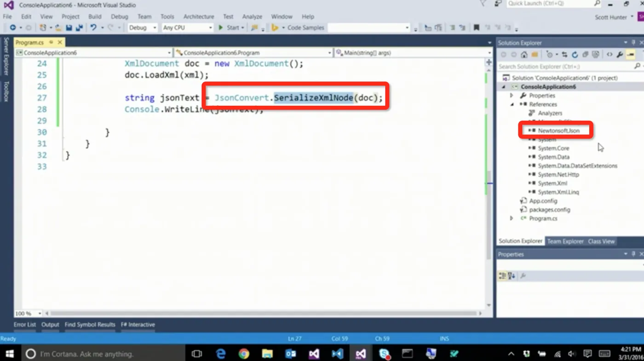644x361 pixels.
Task: Open the File menu
Action: (x=7, y=17)
